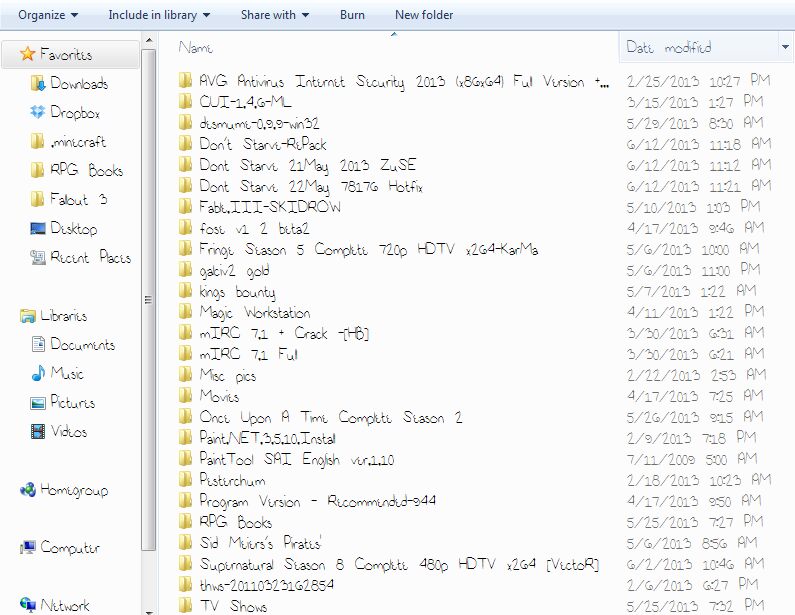The image size is (795, 615).
Task: Open the Organize menu
Action: (48, 15)
